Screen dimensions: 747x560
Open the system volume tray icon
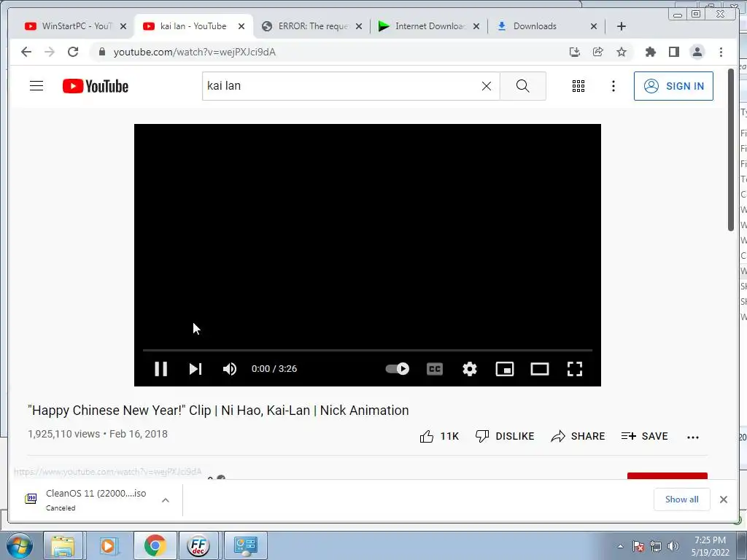[x=673, y=546]
